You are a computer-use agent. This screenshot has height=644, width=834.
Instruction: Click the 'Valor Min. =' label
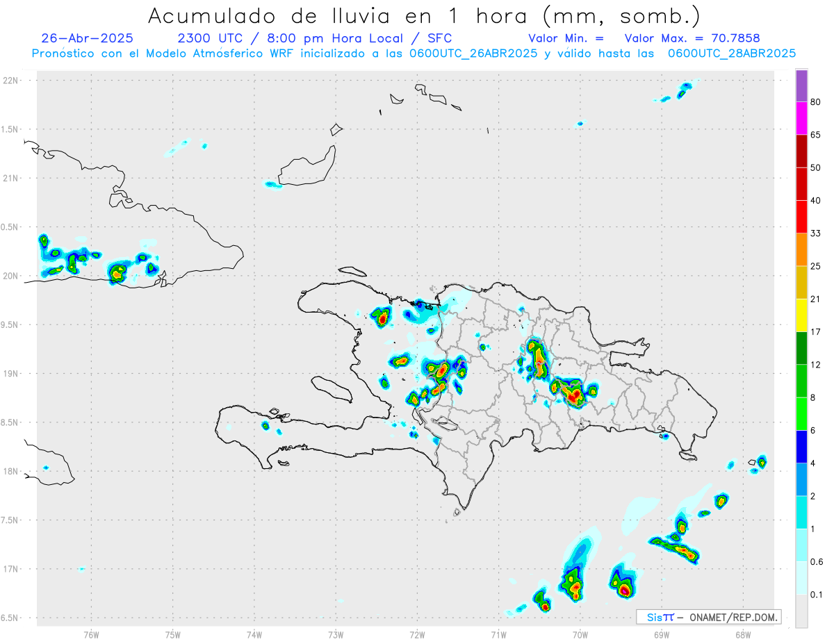coord(566,38)
